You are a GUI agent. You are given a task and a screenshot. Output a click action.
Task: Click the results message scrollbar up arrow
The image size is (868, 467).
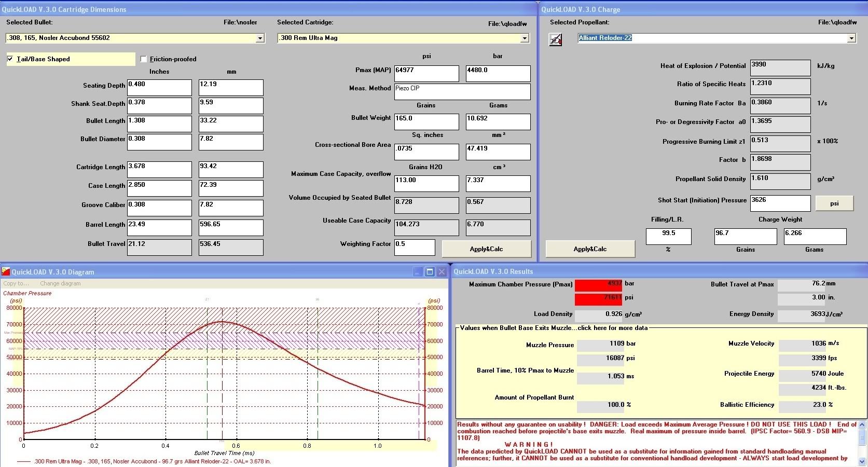point(862,424)
